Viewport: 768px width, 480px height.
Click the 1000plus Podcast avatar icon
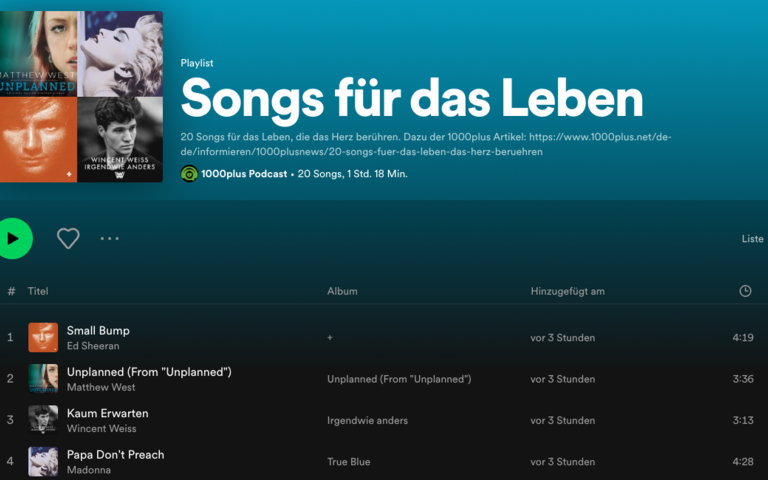(x=189, y=173)
